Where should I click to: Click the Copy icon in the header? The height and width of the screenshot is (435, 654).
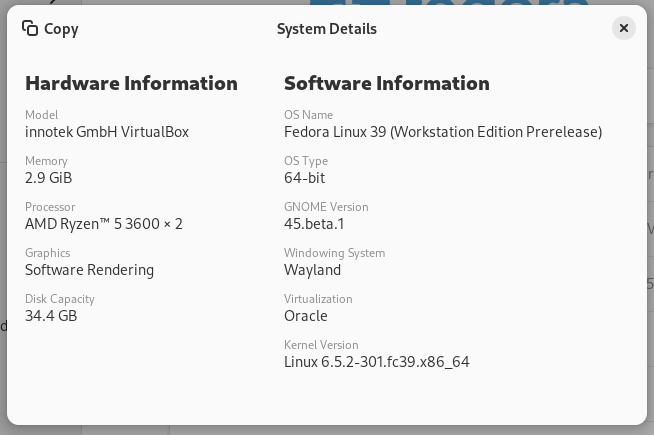pyautogui.click(x=30, y=29)
